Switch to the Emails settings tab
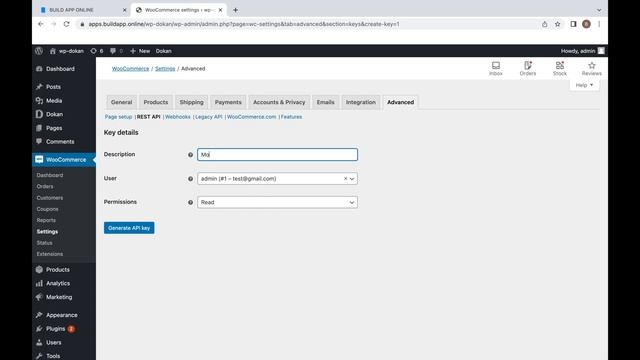 (325, 102)
